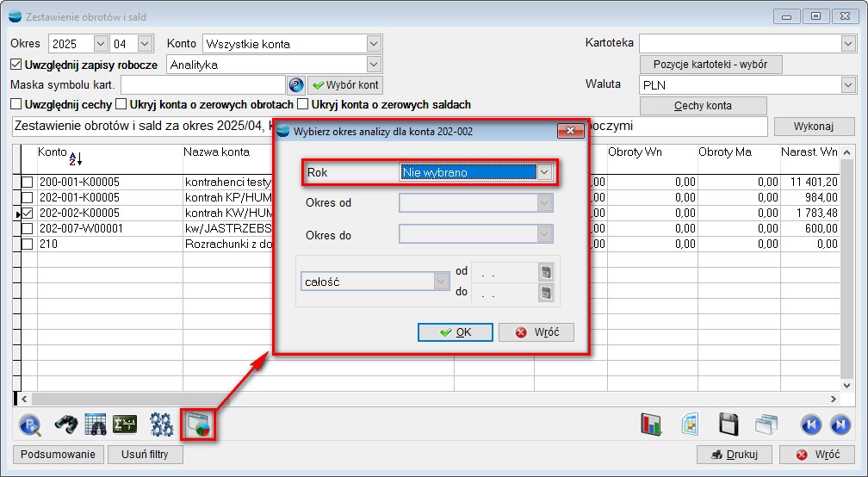
Task: Open the account analysis chart window icon
Action: point(196,424)
